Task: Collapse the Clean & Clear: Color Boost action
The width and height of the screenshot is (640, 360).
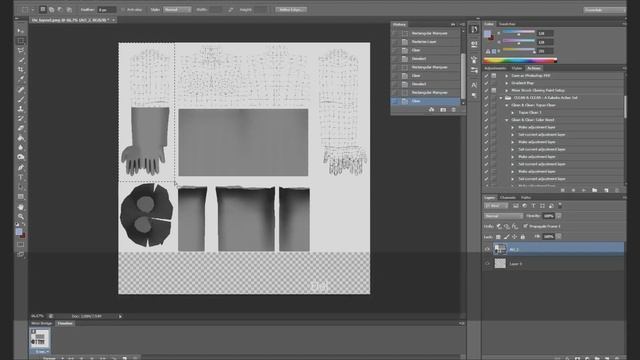Action: 507,120
